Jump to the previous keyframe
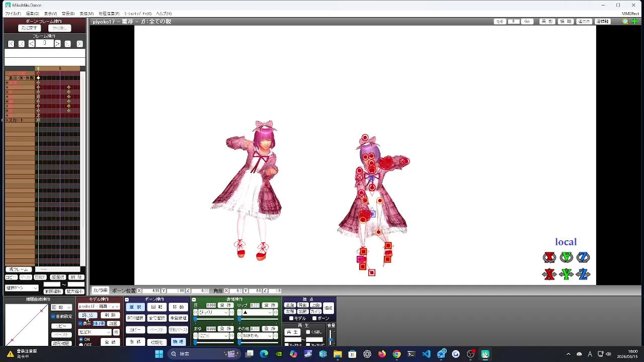The height and width of the screenshot is (362, 644). click(21, 44)
